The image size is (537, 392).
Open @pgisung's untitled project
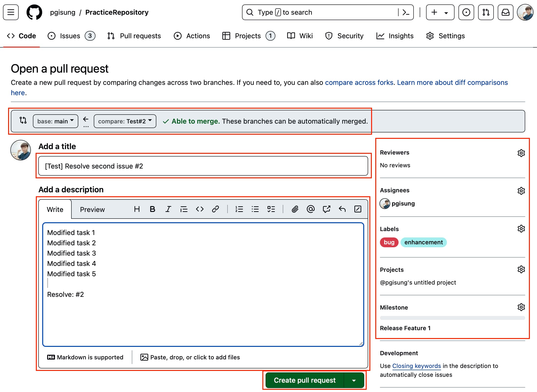[x=418, y=283]
